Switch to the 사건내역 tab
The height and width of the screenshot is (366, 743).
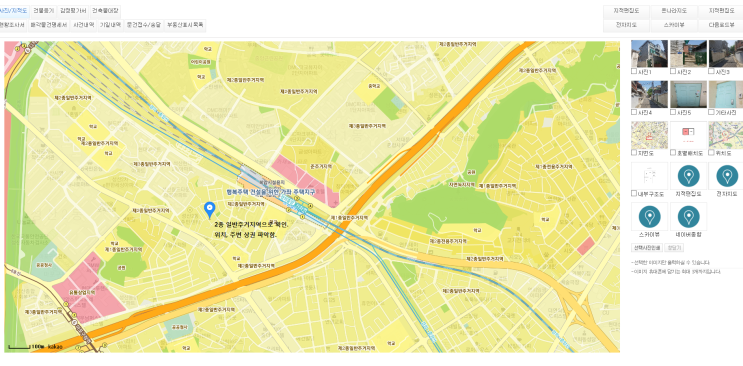pyautogui.click(x=83, y=25)
